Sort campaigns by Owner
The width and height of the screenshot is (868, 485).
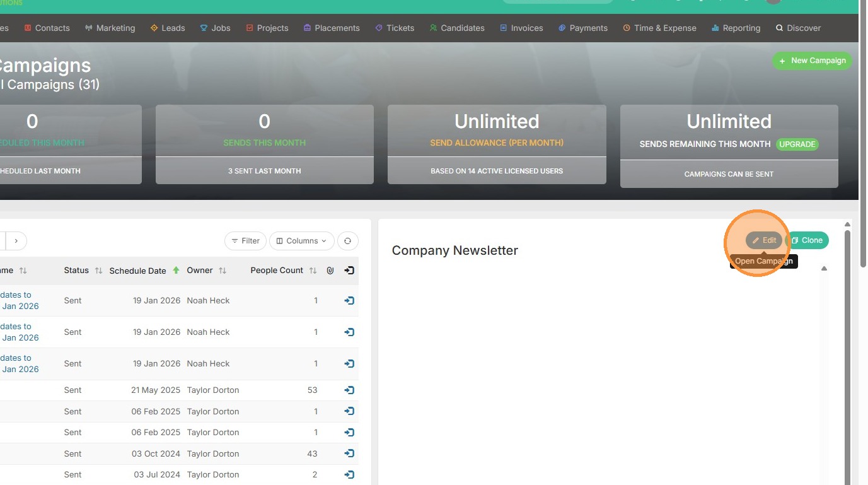(x=223, y=271)
